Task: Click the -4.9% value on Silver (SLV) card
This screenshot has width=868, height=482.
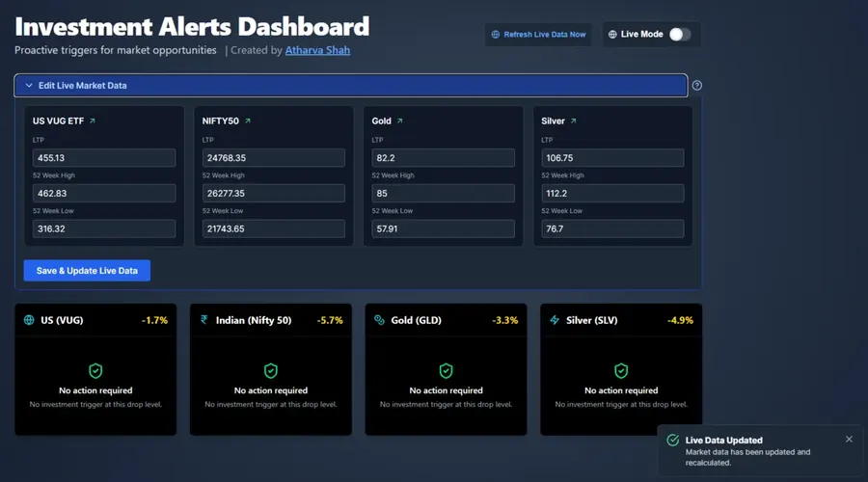Action: 680,320
